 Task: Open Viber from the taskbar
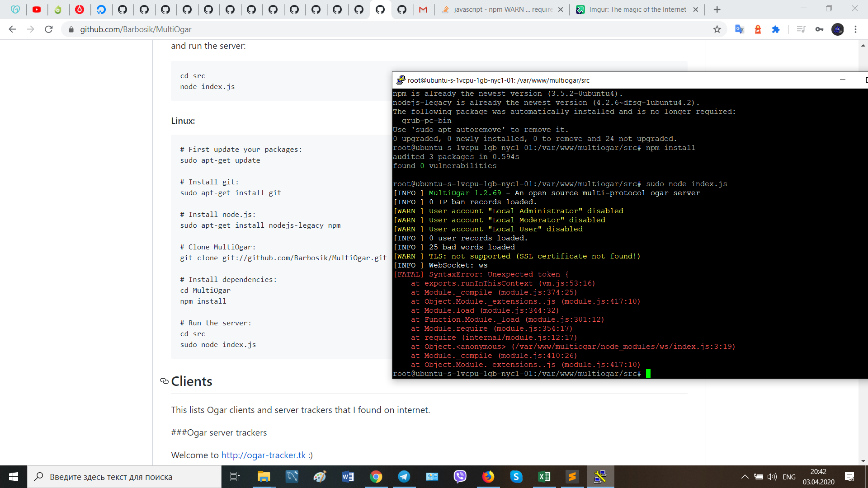pos(460,477)
